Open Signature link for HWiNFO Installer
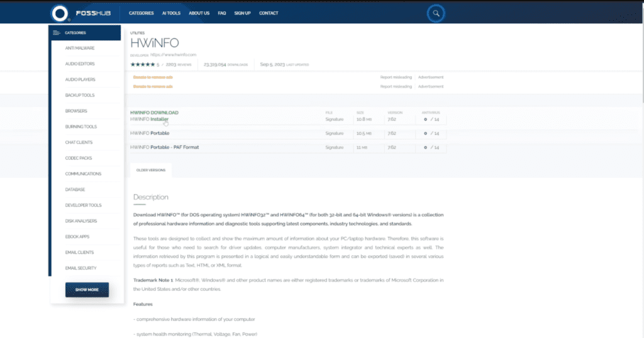The width and height of the screenshot is (644, 338). tap(335, 119)
